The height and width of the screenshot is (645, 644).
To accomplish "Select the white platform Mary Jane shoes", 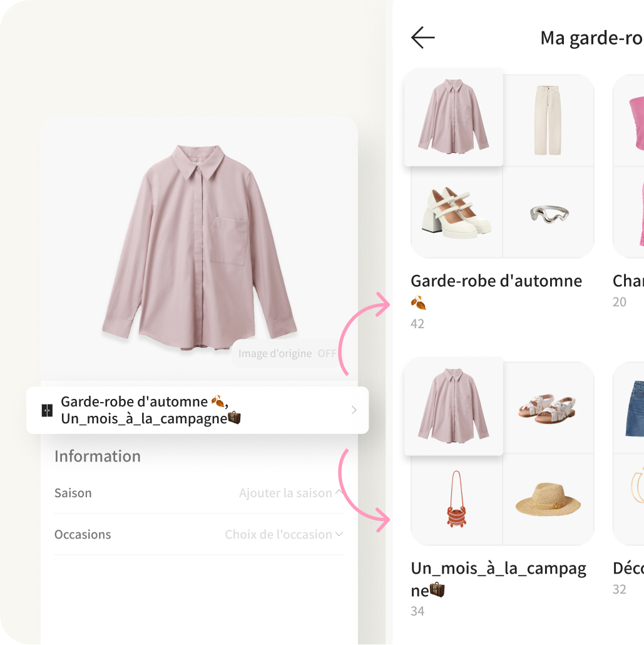I will tap(456, 213).
